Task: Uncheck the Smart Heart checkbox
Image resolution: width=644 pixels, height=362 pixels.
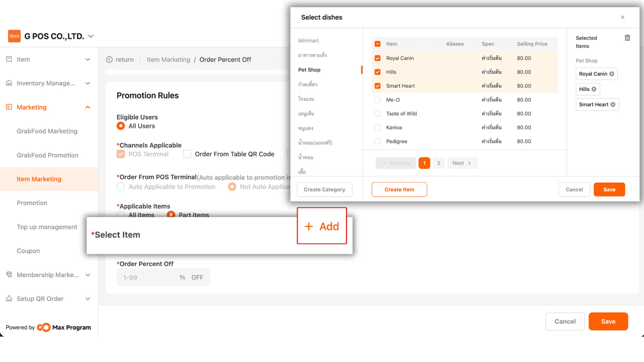Action: pos(377,86)
